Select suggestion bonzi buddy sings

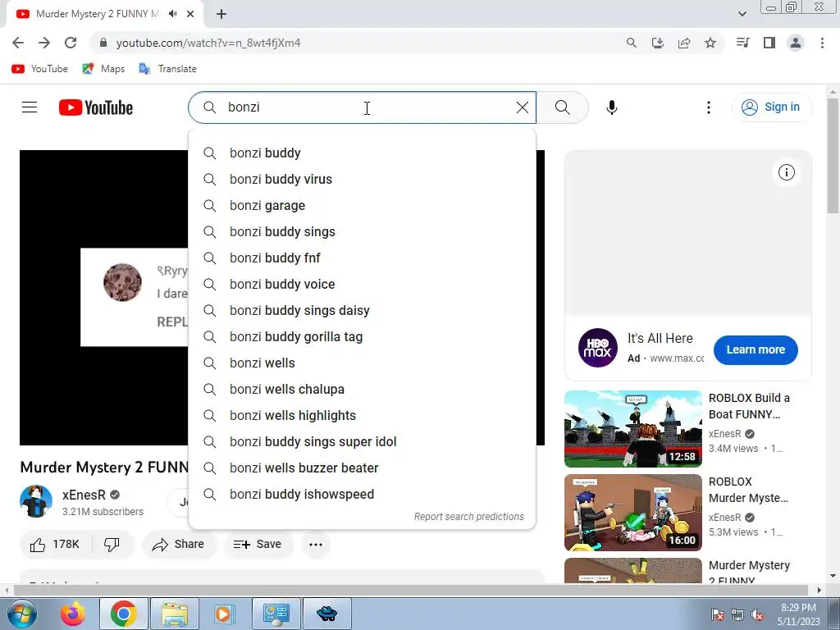pyautogui.click(x=362, y=232)
